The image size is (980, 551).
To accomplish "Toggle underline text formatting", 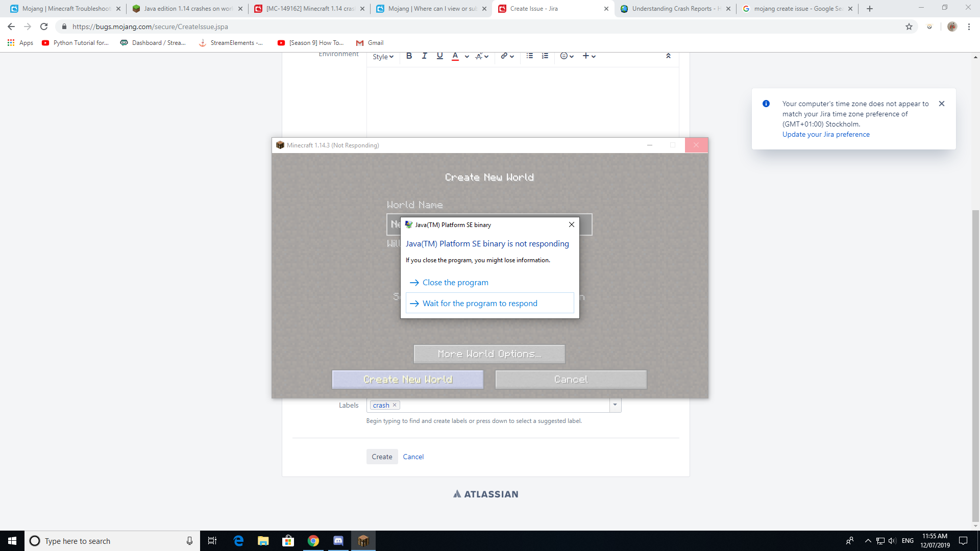I will click(439, 56).
